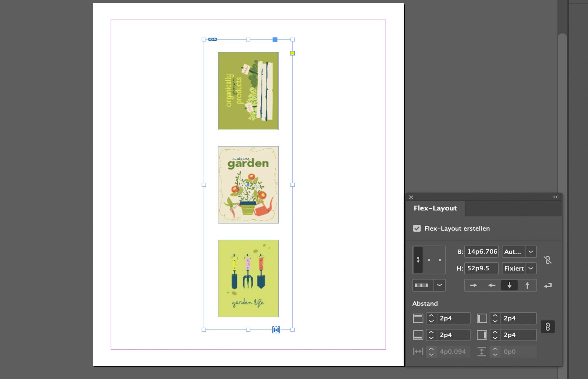Image resolution: width=588 pixels, height=379 pixels.
Task: Click the B width input field showing 14p6.706
Action: pyautogui.click(x=481, y=251)
